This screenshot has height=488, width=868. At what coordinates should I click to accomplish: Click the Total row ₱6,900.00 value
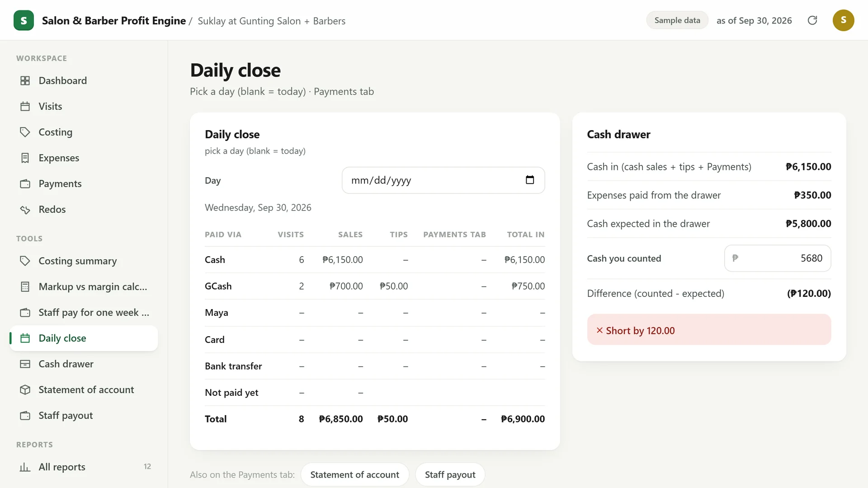tap(523, 419)
